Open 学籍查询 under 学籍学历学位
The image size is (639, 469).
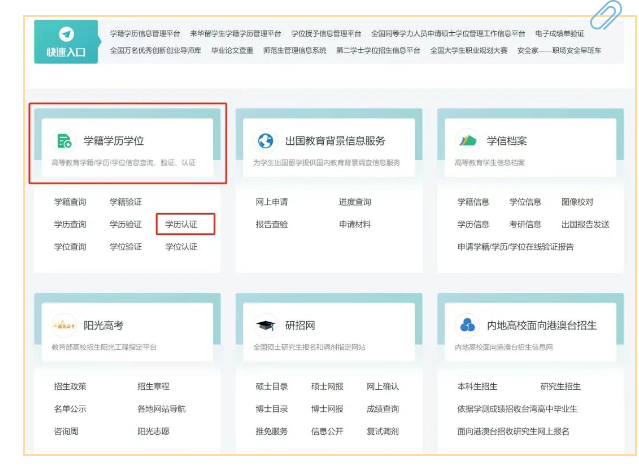pyautogui.click(x=70, y=202)
